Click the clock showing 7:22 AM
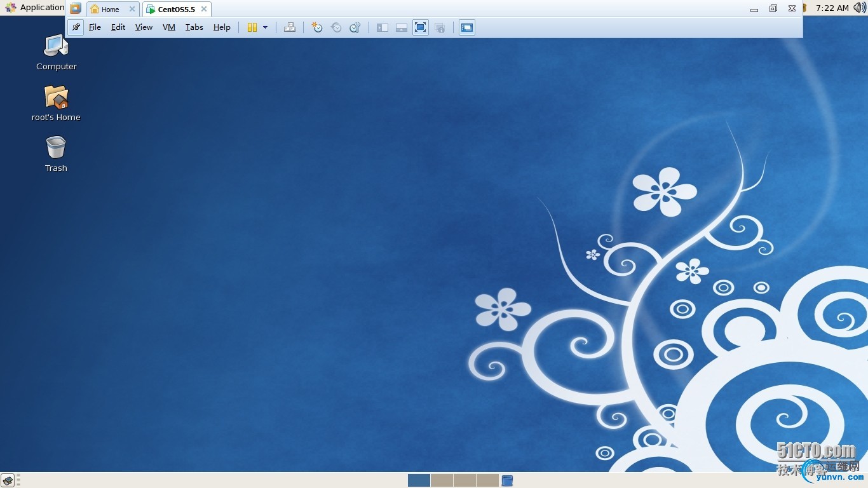Image resolution: width=868 pixels, height=488 pixels. pyautogui.click(x=832, y=8)
